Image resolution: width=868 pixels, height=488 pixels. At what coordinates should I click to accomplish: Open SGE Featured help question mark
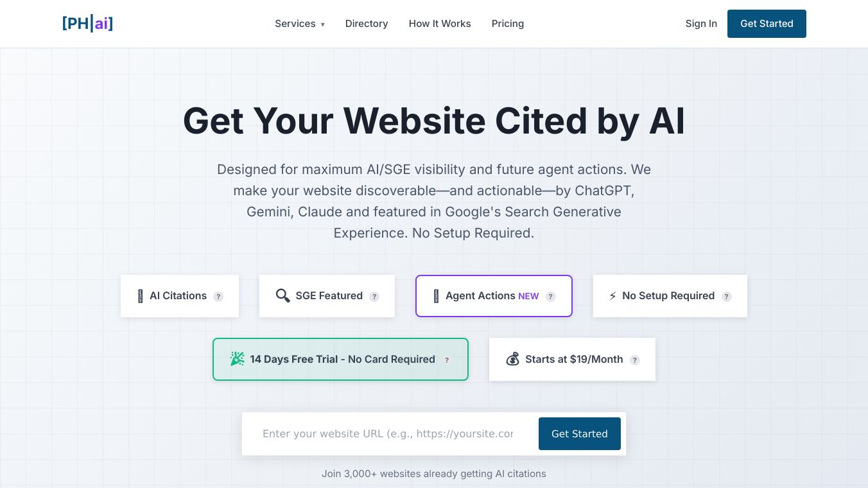pyautogui.click(x=374, y=297)
